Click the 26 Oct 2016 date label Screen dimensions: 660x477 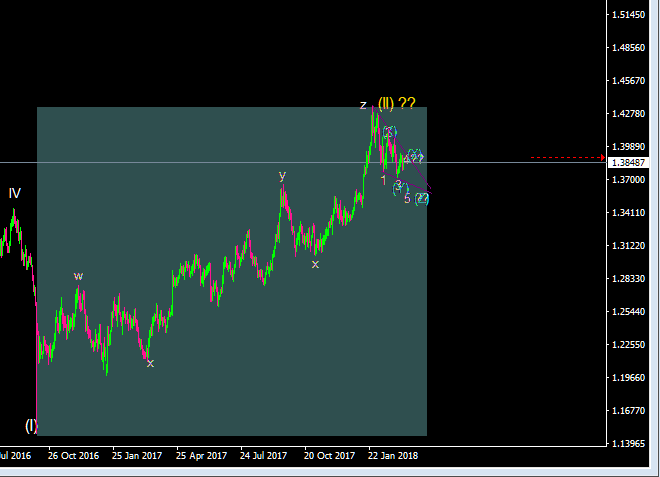(73, 455)
